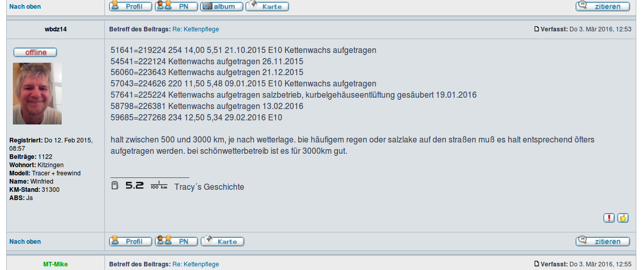Click the Profil button next to the album button
The width and height of the screenshot is (644, 270).
coord(131,7)
